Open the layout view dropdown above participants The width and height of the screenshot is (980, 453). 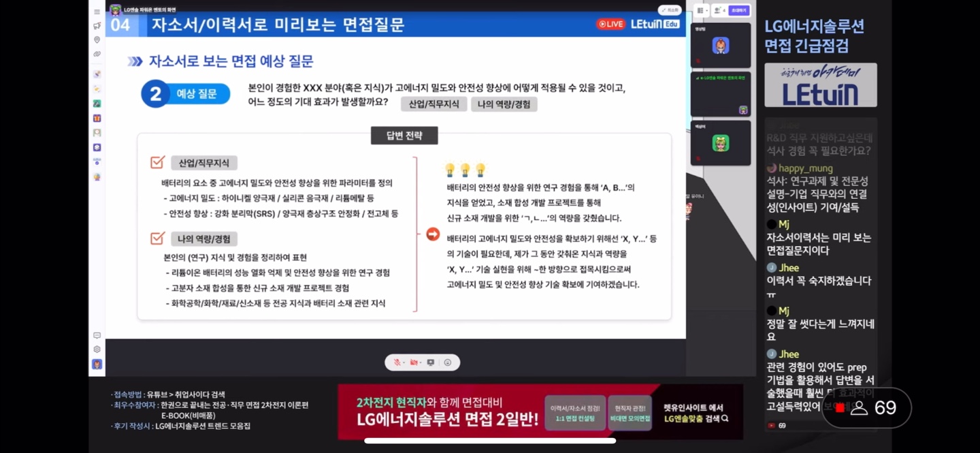click(702, 10)
